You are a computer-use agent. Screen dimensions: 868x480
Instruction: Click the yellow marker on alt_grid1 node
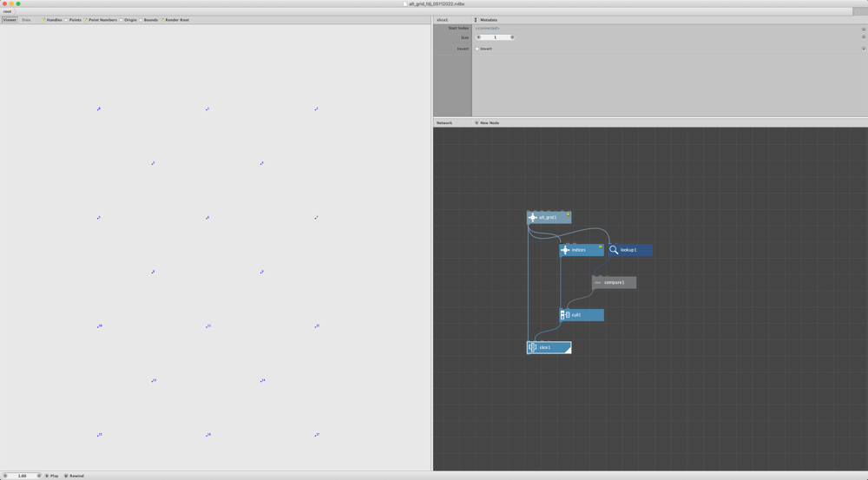point(568,214)
